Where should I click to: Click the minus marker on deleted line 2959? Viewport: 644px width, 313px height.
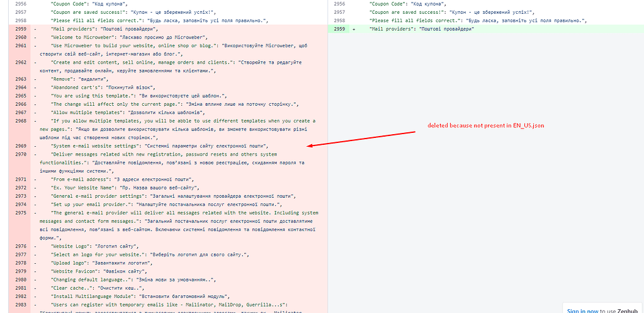point(35,29)
